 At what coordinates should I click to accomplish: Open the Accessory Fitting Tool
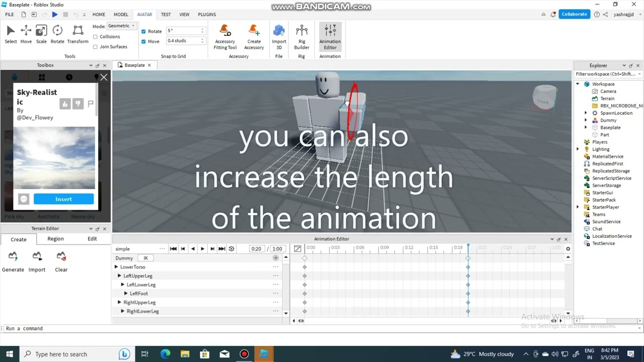(x=225, y=37)
